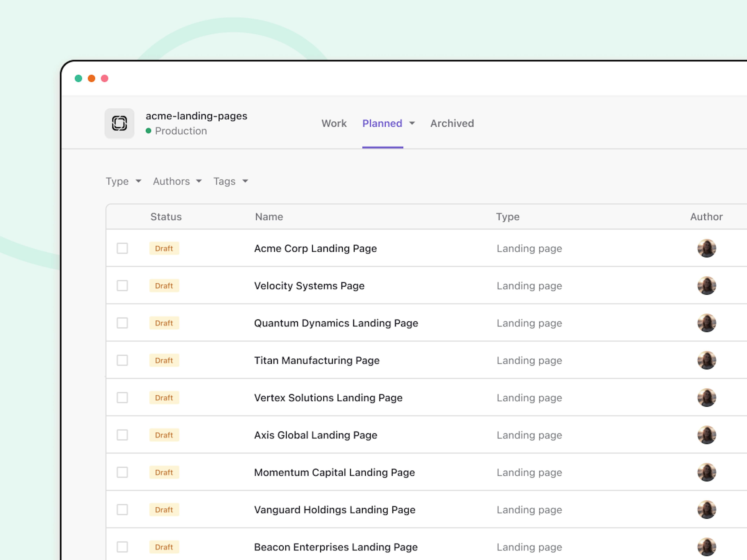Open the Type filter dropdown
This screenshot has height=560, width=747.
click(x=123, y=181)
